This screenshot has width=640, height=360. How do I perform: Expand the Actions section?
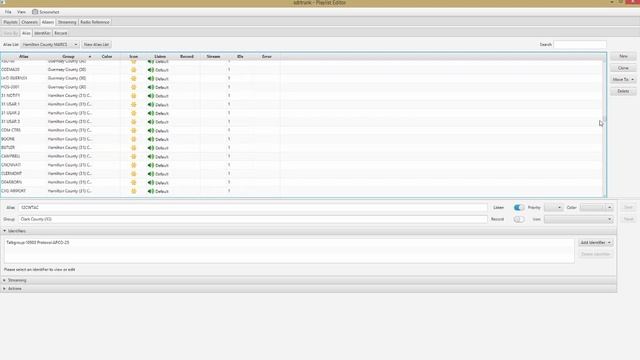(x=4, y=289)
